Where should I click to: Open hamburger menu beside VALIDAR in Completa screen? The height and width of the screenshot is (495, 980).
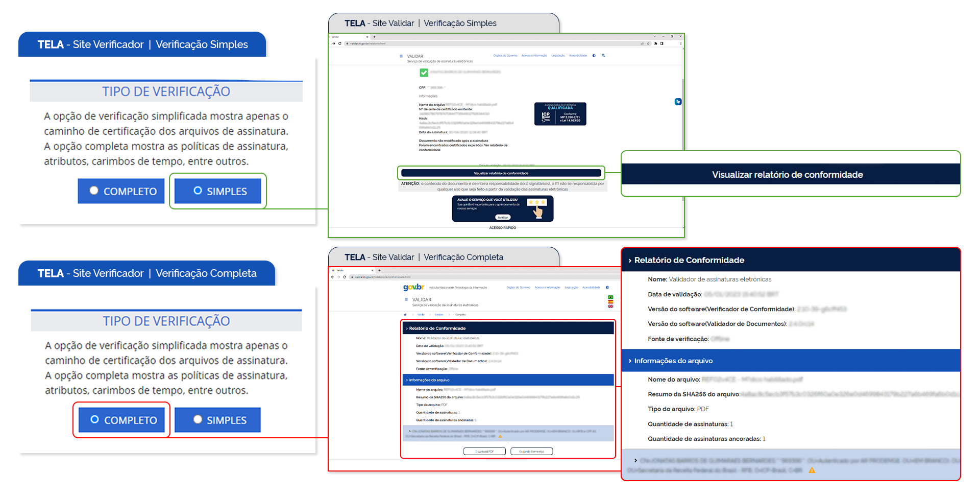406,300
